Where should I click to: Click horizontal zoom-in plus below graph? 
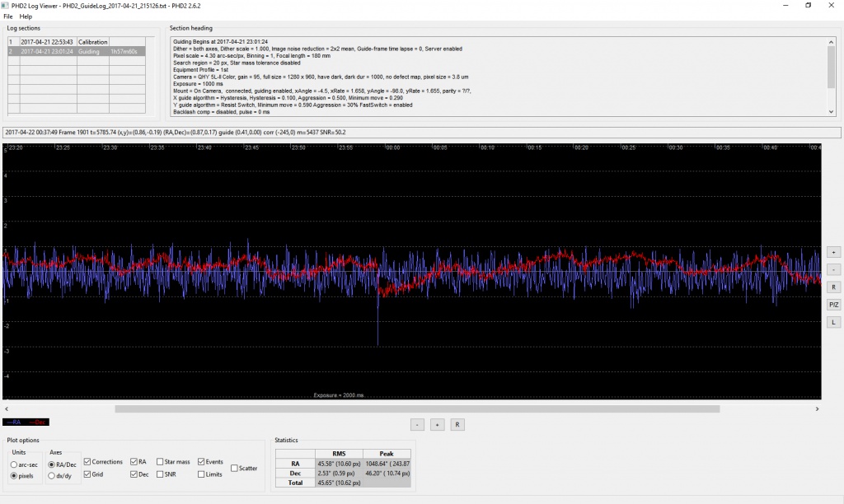(437, 424)
